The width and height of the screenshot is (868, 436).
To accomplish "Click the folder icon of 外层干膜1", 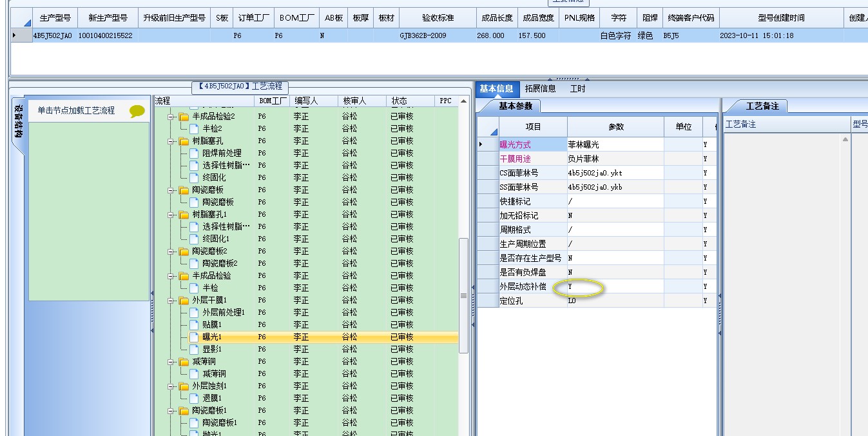I will click(184, 300).
